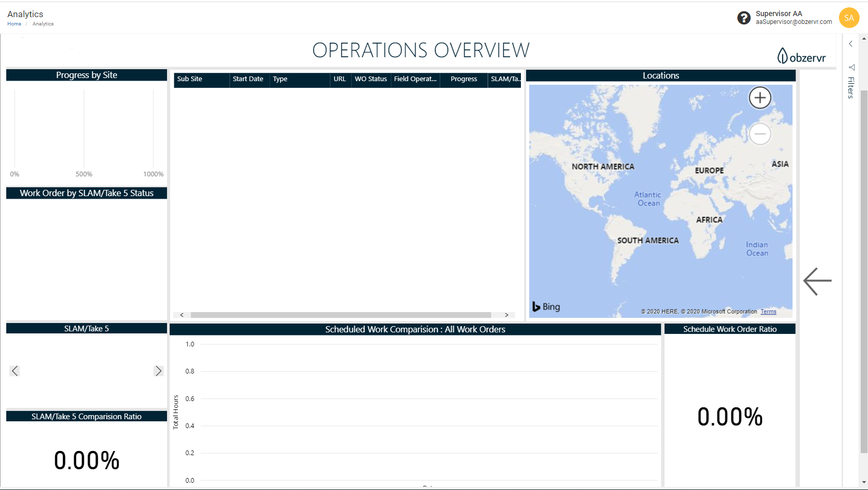Viewport: 868px width, 490px height.
Task: Click the 500% axis tick label
Action: tap(84, 174)
